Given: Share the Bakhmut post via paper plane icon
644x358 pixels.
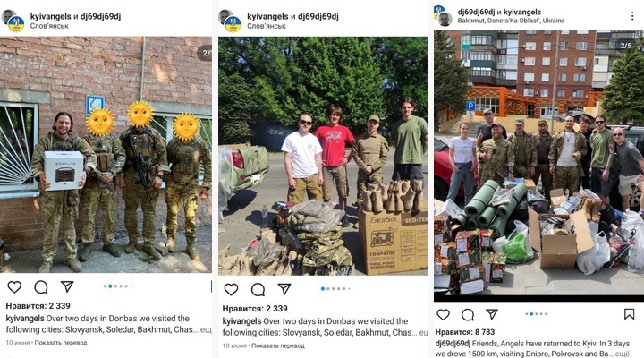Looking at the screenshot, I should click(x=492, y=314).
